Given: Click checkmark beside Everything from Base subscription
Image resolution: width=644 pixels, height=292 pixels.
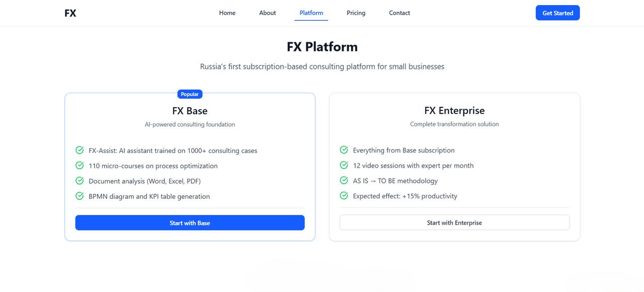Looking at the screenshot, I should click(x=344, y=150).
